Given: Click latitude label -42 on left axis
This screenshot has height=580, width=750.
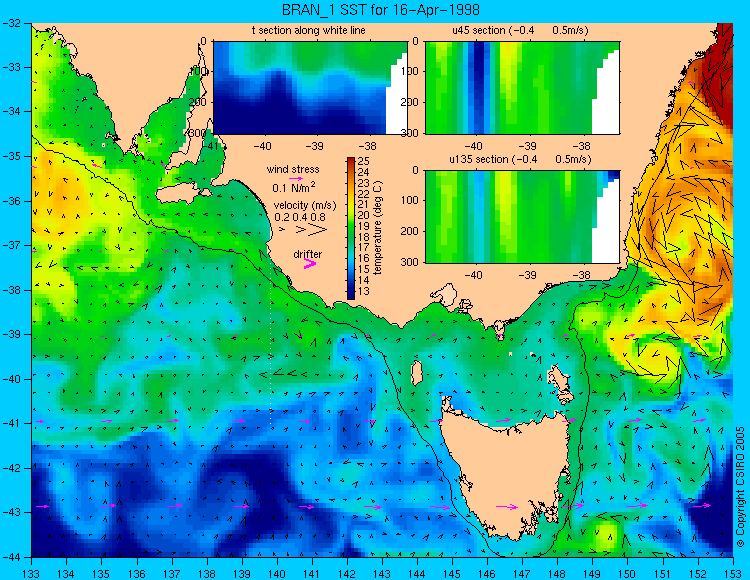Looking at the screenshot, I should [x=12, y=468].
